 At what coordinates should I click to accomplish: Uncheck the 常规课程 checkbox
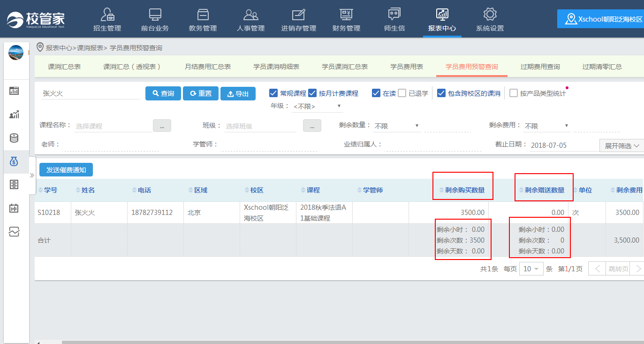pyautogui.click(x=273, y=93)
